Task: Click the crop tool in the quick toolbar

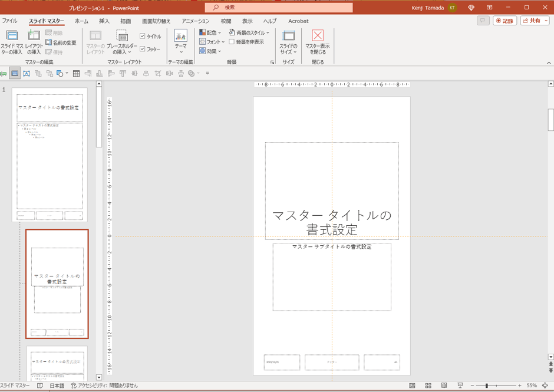Action: pos(157,74)
